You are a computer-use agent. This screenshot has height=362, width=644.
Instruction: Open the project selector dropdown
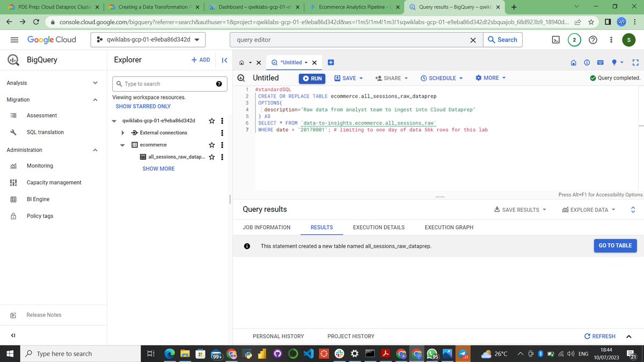click(148, 40)
